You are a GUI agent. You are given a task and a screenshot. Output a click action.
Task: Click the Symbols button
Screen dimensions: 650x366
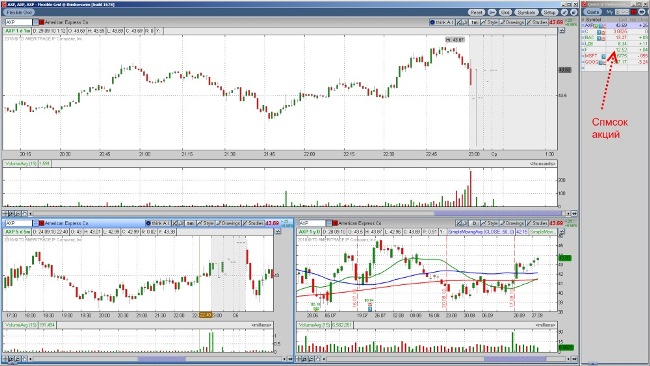pyautogui.click(x=527, y=12)
